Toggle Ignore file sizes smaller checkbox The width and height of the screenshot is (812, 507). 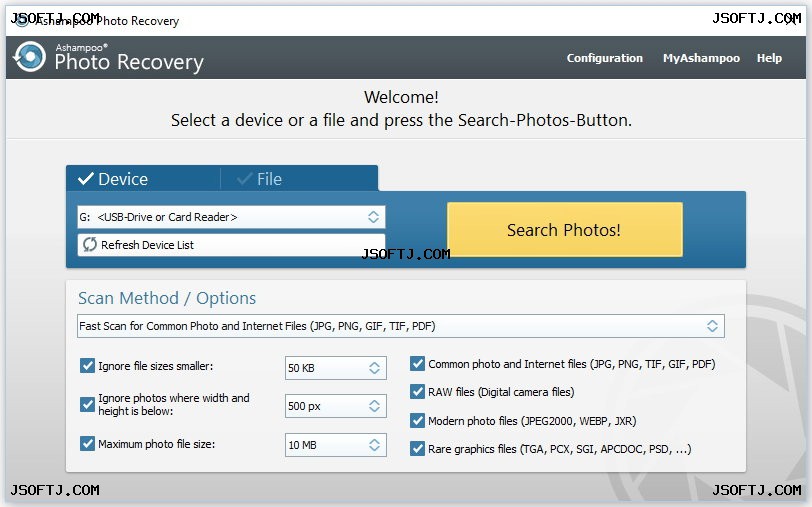(87, 366)
